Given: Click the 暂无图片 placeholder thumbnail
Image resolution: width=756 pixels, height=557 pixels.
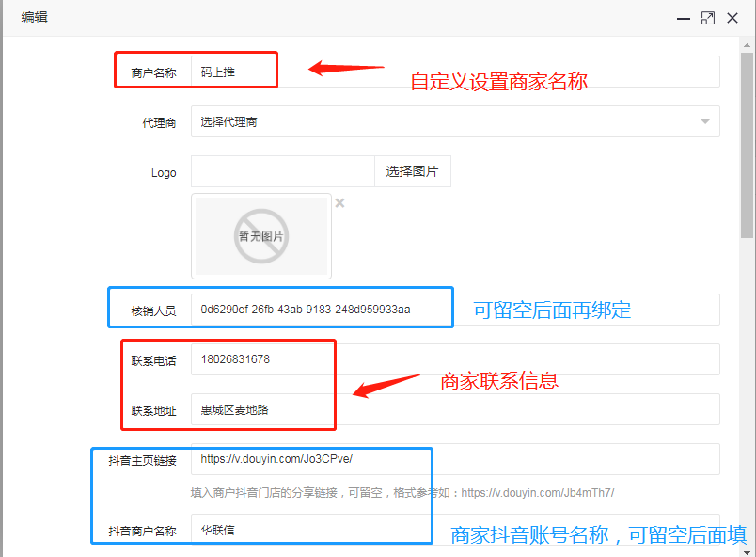Looking at the screenshot, I should click(261, 236).
